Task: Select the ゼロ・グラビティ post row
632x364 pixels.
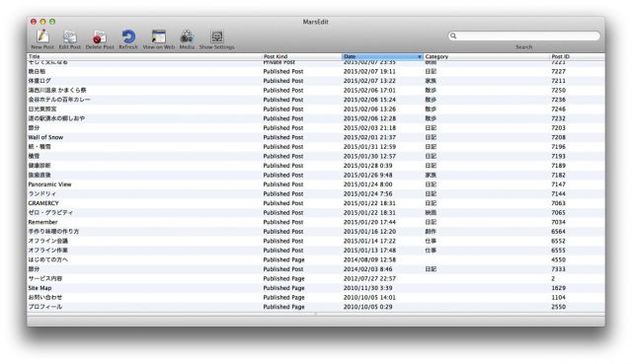Action: [x=316, y=213]
